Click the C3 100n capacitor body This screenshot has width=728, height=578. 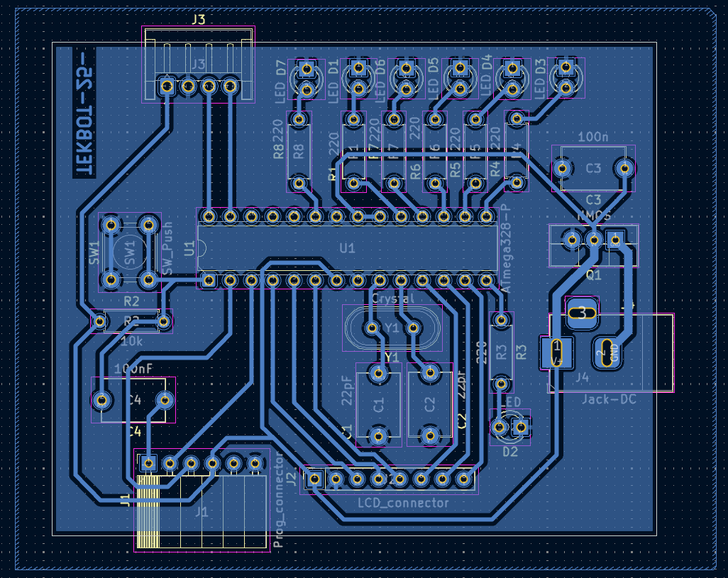(593, 168)
